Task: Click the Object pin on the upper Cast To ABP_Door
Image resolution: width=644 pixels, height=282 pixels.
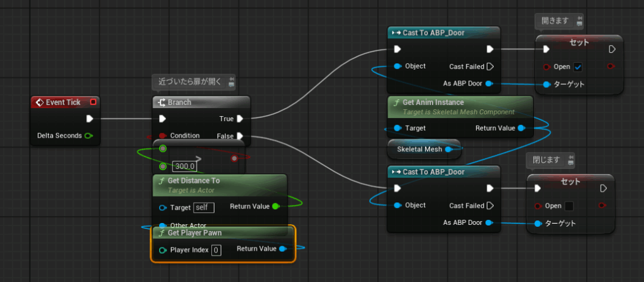Action: tap(397, 66)
